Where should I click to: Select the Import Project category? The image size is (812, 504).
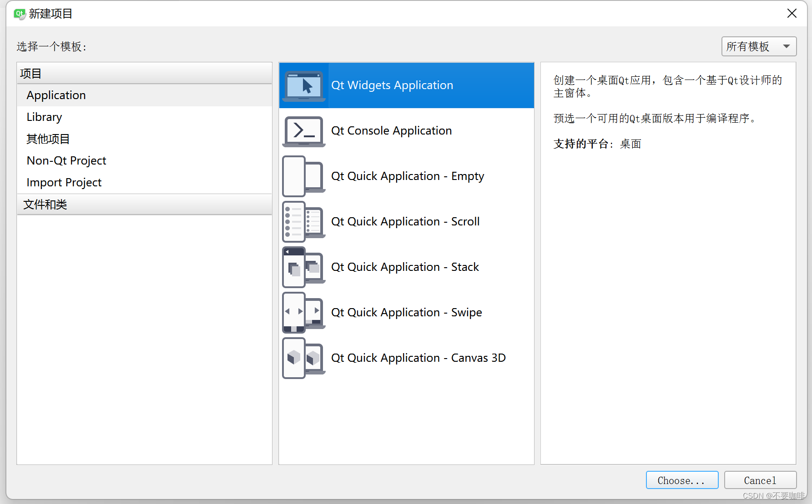click(x=144, y=183)
